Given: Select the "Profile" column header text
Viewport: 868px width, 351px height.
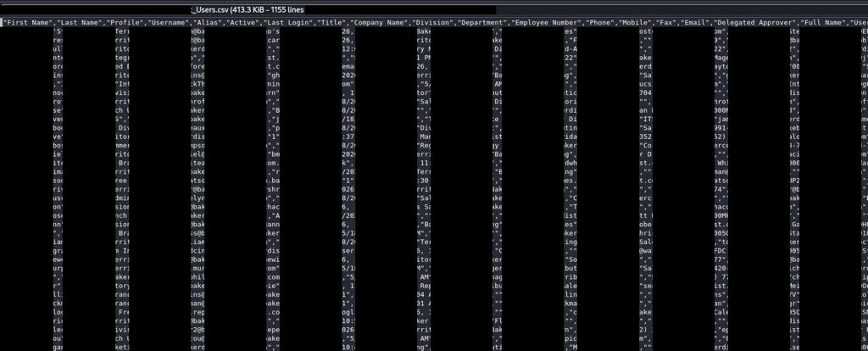Looking at the screenshot, I should [125, 23].
